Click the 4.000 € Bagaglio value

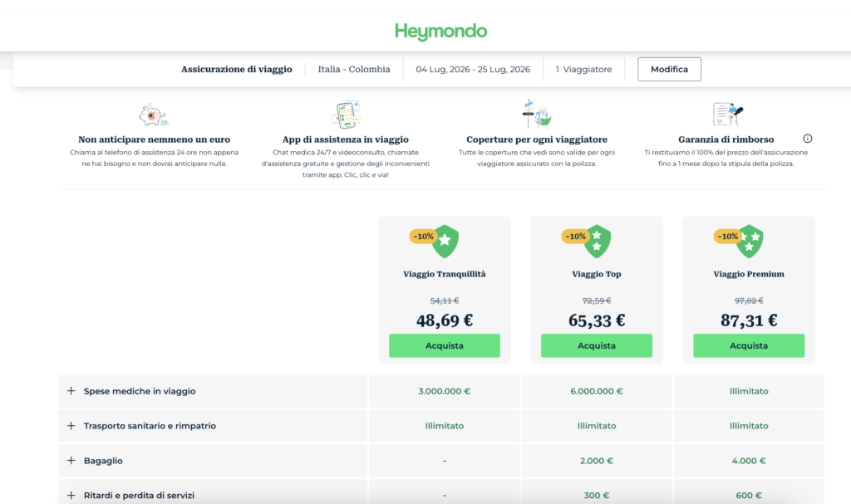click(x=749, y=461)
